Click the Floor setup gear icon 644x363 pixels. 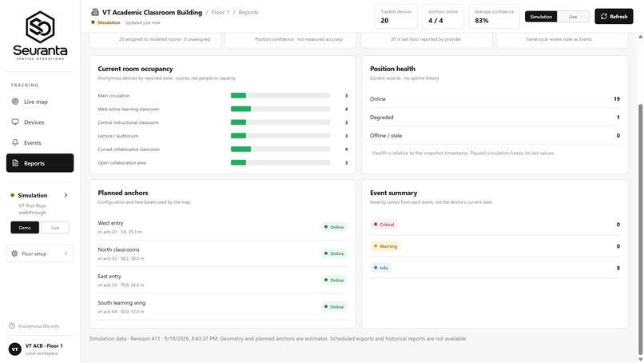15,253
